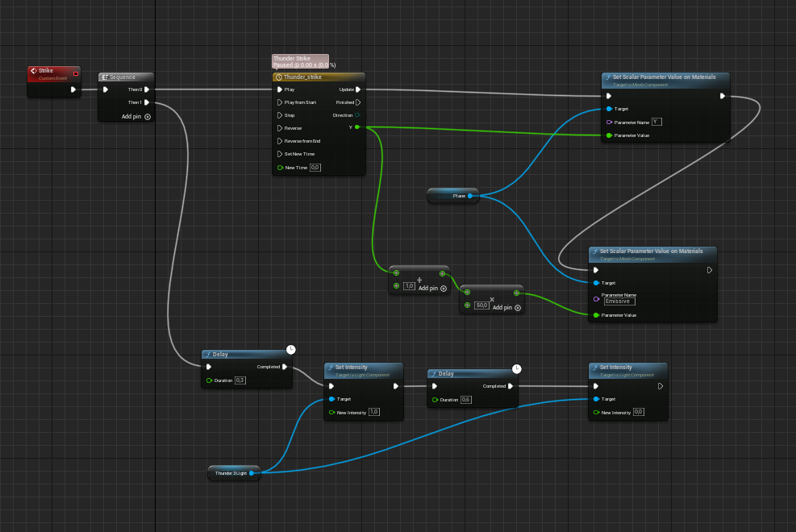
Task: Click the Finished output pin on the timeline
Action: tap(358, 102)
